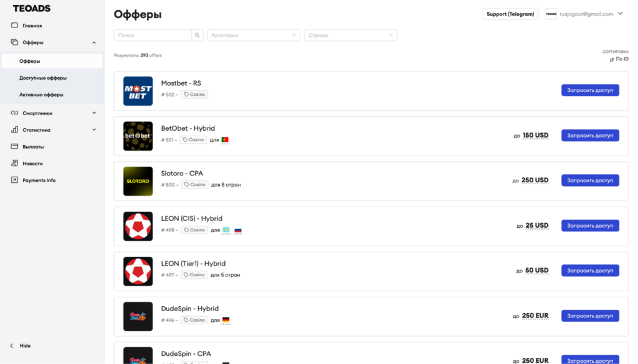Open the BetObet - Hybrid offer title
This screenshot has width=638, height=364.
click(x=188, y=128)
